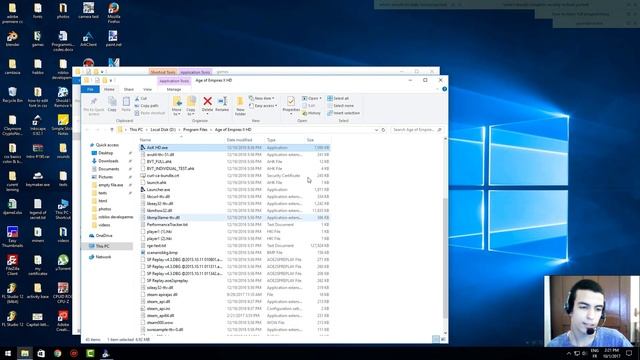Click the Properties checkmark icon

click(291, 101)
